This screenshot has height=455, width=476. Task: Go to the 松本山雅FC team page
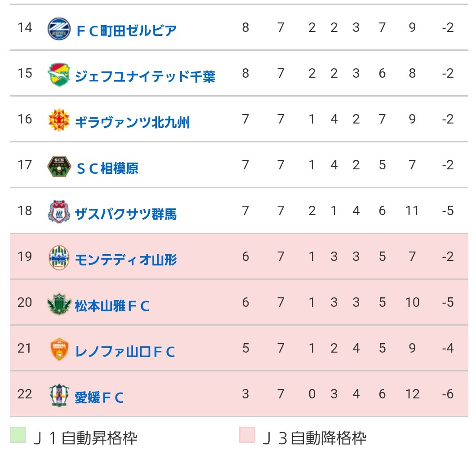click(112, 306)
